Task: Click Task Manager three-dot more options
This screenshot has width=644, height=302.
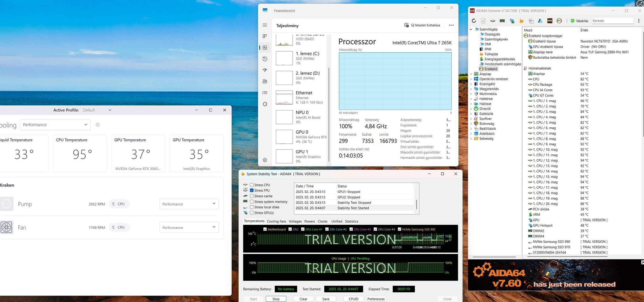Action: coord(451,25)
